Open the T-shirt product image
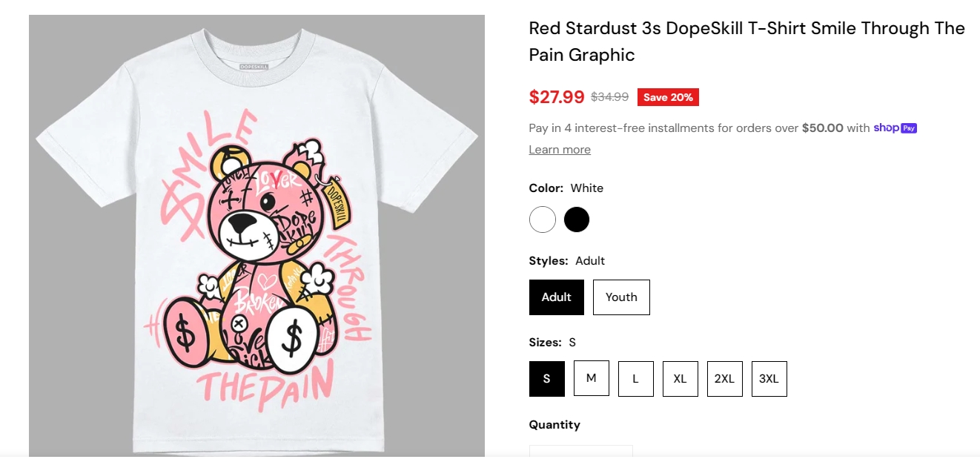980x462 pixels. 256,236
